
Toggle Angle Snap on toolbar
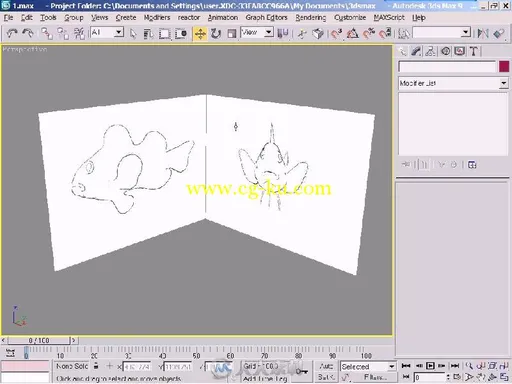[353, 33]
